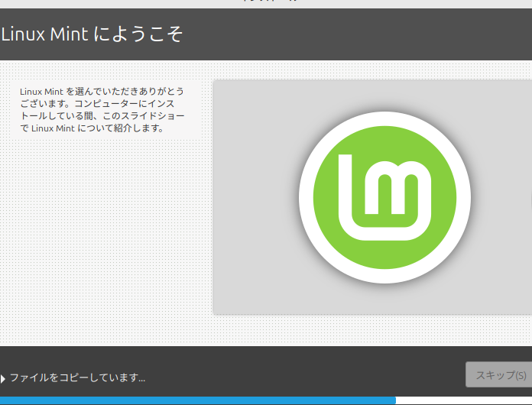Click the Skip (スキップ) button

click(499, 374)
